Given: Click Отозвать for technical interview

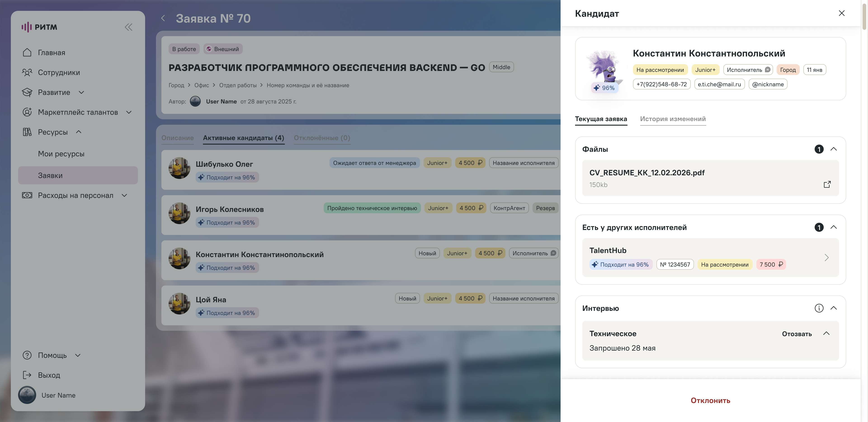Looking at the screenshot, I should 797,334.
